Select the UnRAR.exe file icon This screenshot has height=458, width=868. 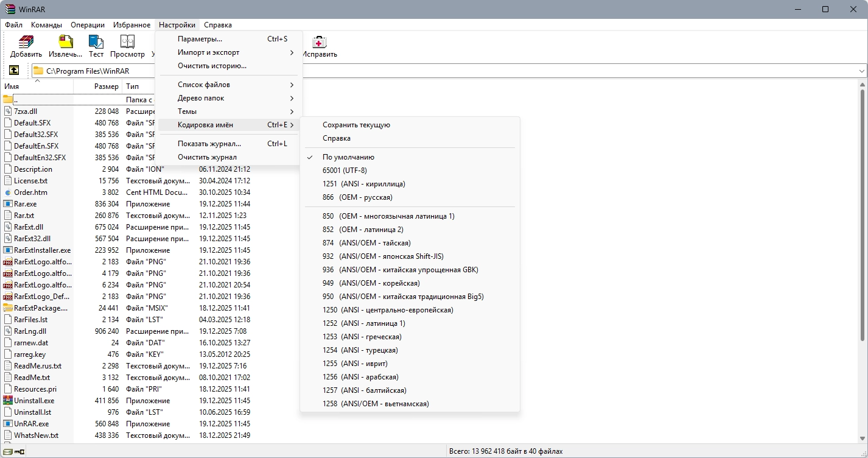coord(8,424)
